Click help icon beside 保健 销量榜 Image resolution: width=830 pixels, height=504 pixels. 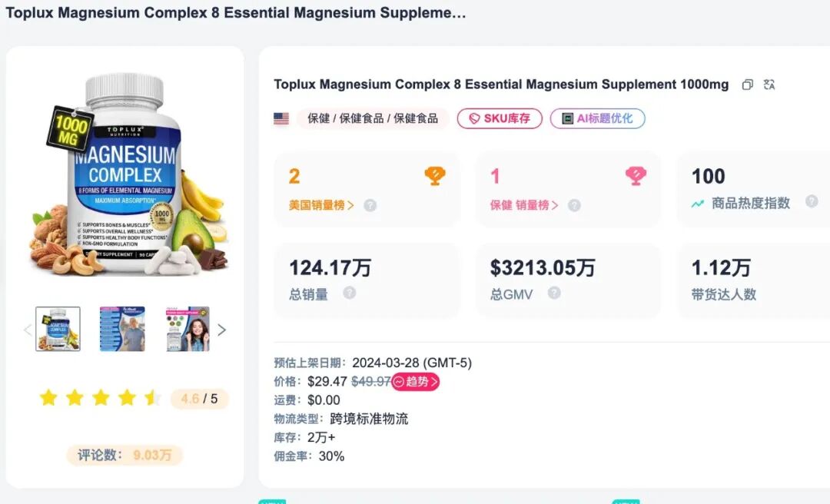pyautogui.click(x=574, y=205)
